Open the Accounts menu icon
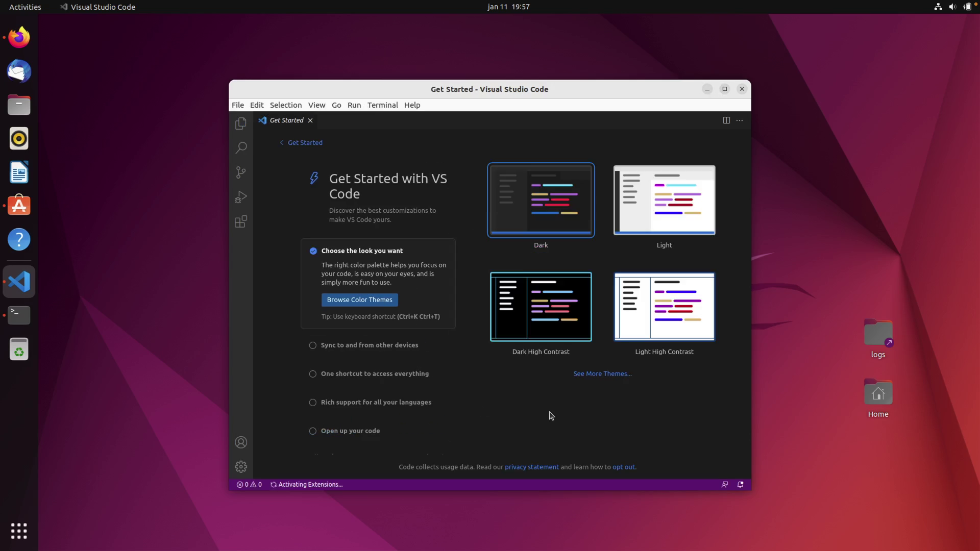The width and height of the screenshot is (980, 551). coord(241,442)
